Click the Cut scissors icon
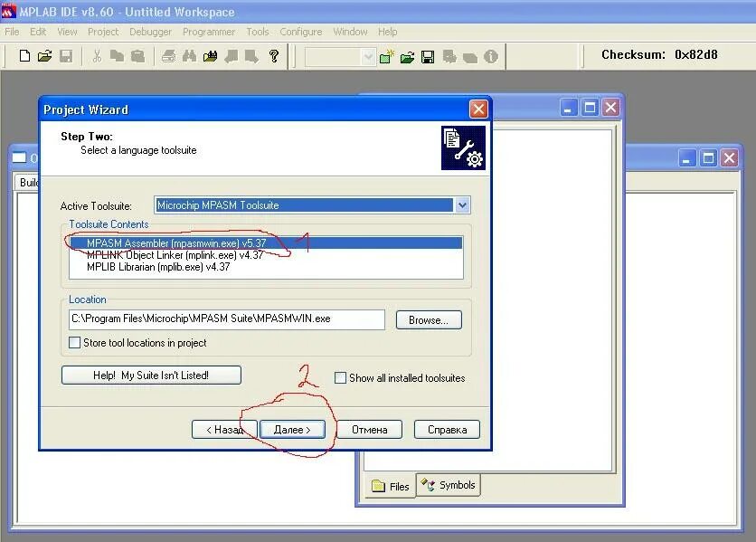756x542 pixels. (97, 56)
